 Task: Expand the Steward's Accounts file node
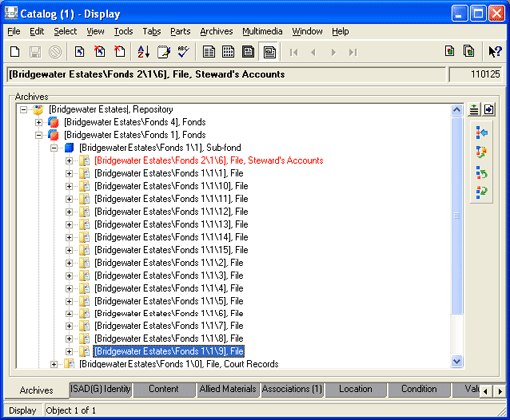click(69, 161)
